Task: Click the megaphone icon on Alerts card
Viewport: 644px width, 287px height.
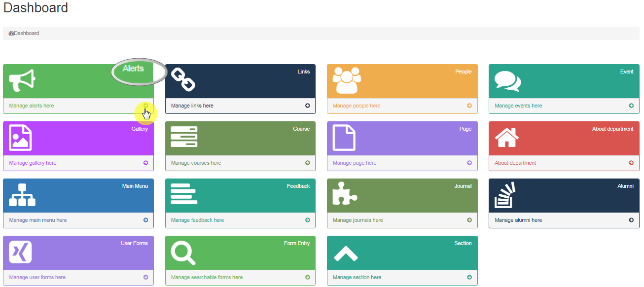Action: tap(23, 80)
